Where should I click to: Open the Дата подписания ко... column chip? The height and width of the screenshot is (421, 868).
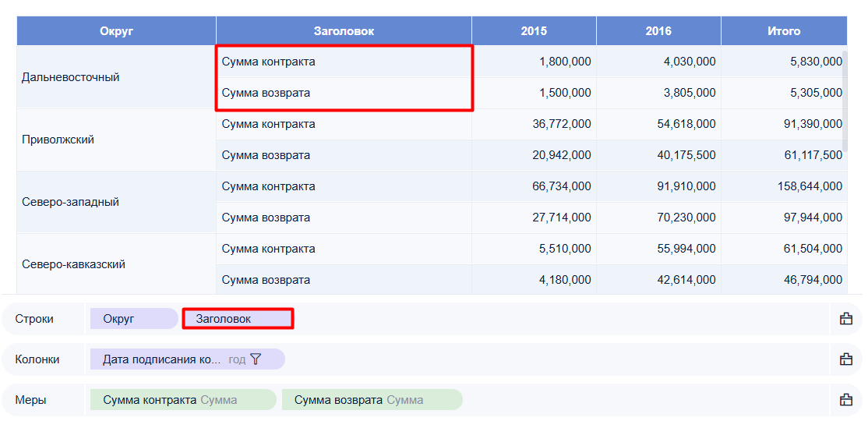188,359
